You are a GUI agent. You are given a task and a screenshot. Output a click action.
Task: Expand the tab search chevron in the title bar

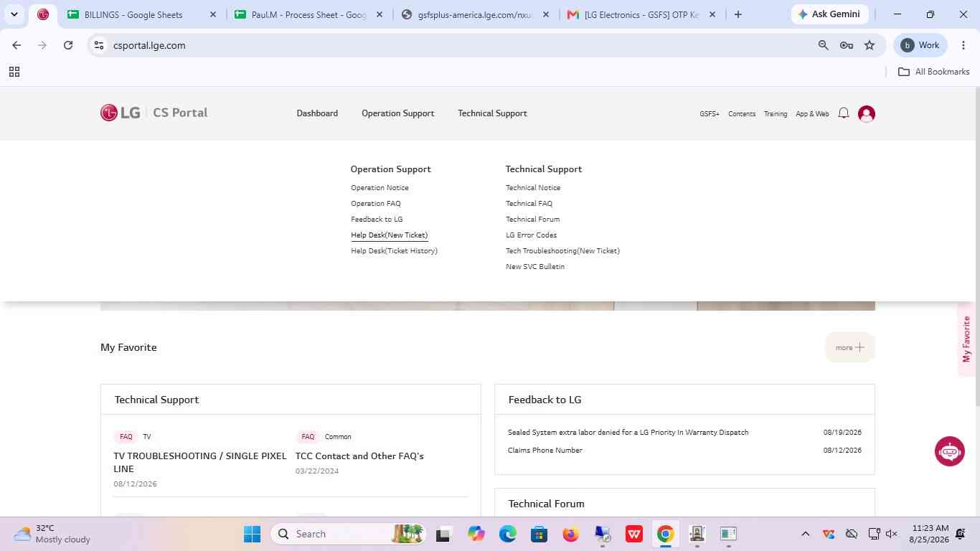tap(14, 14)
